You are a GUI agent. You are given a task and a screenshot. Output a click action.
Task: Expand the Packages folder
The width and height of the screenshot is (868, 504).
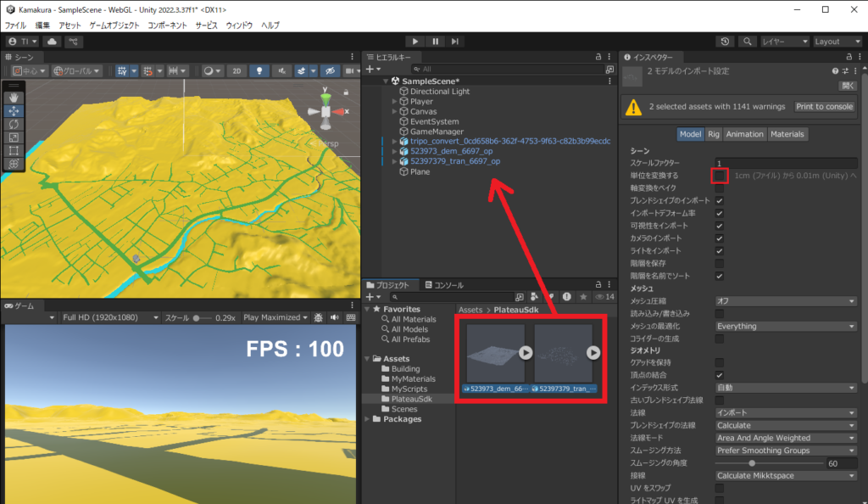point(367,419)
